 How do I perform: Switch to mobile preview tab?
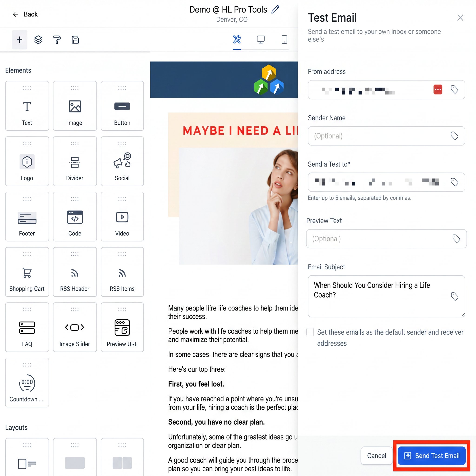pos(284,40)
